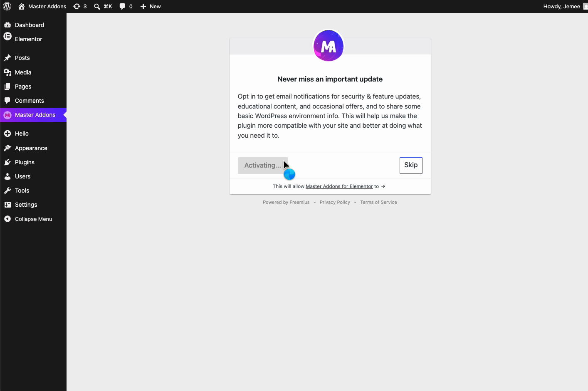Open Master Addons for Elementor link
The width and height of the screenshot is (588, 391).
(339, 186)
